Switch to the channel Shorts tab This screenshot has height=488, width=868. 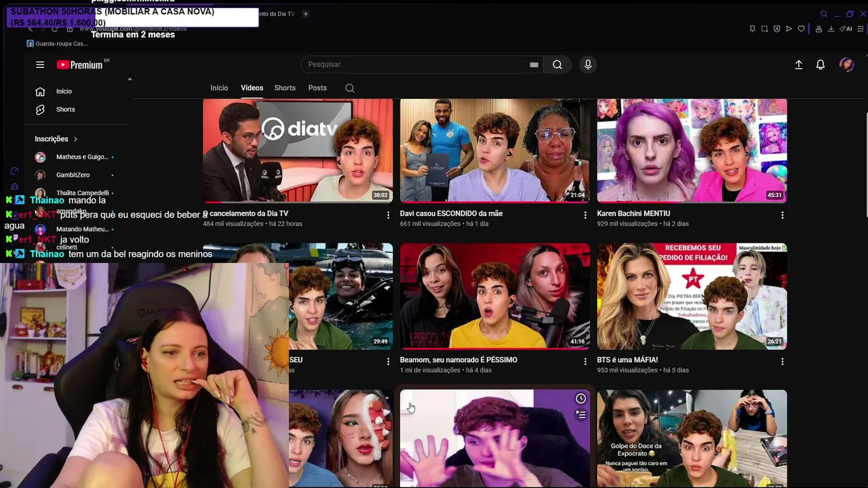click(285, 88)
